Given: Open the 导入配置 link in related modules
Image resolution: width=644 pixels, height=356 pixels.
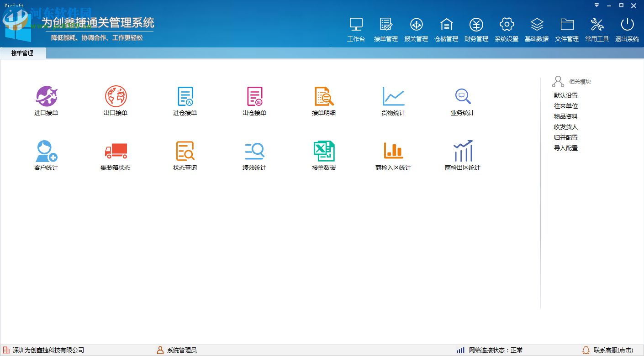Looking at the screenshot, I should point(566,148).
